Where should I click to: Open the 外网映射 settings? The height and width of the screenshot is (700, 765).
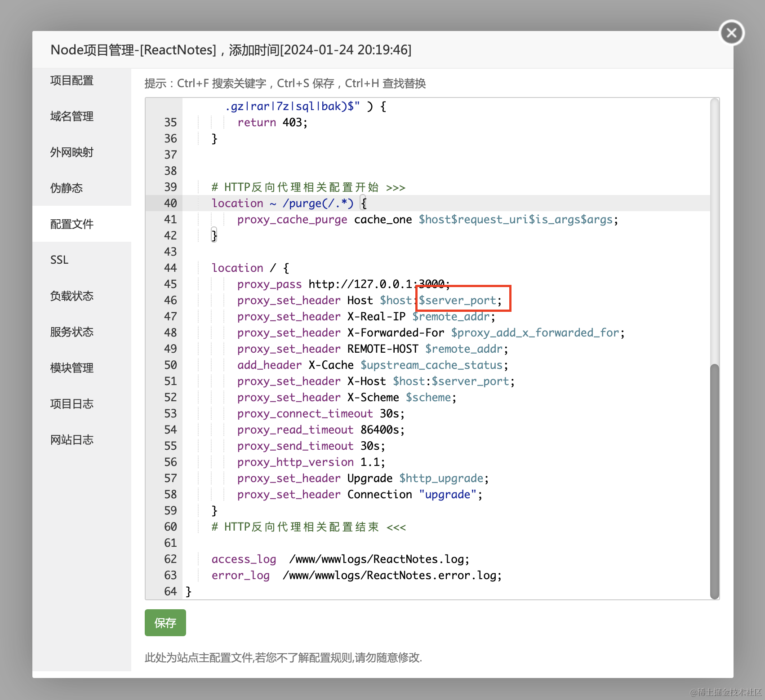pyautogui.click(x=72, y=152)
